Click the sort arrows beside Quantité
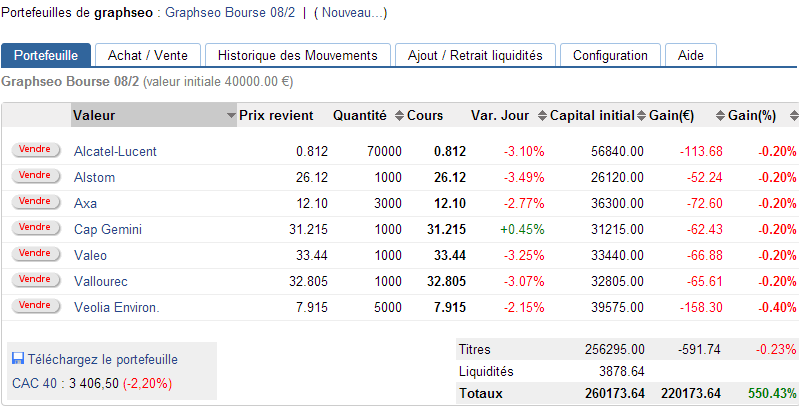This screenshot has height=411, width=799. 399,116
